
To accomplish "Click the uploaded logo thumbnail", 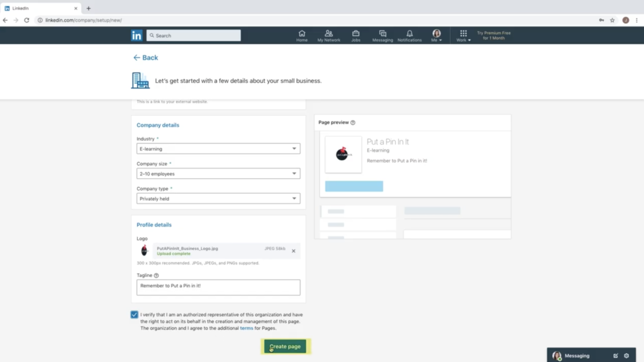I will (x=144, y=250).
